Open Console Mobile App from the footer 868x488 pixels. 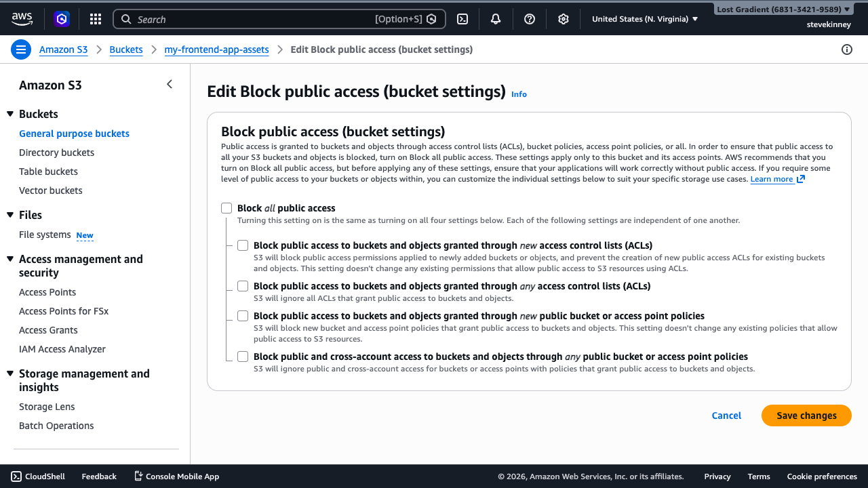pyautogui.click(x=176, y=476)
